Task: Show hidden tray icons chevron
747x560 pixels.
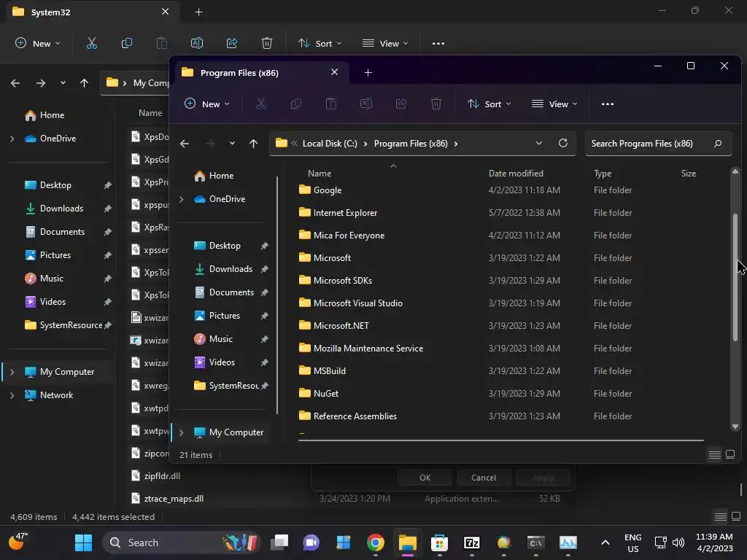Action: pos(605,542)
